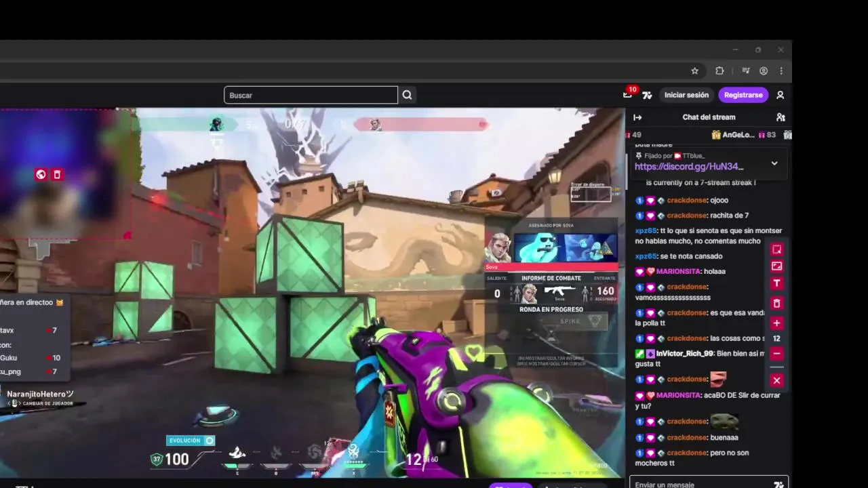The height and width of the screenshot is (488, 868).
Task: Click the 100 health value in HUD
Action: 177,460
